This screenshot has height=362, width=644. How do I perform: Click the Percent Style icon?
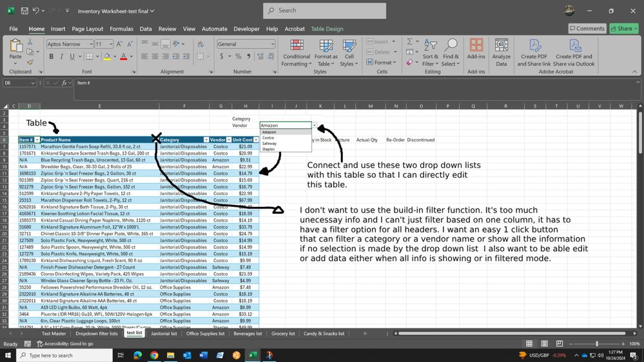tap(239, 57)
